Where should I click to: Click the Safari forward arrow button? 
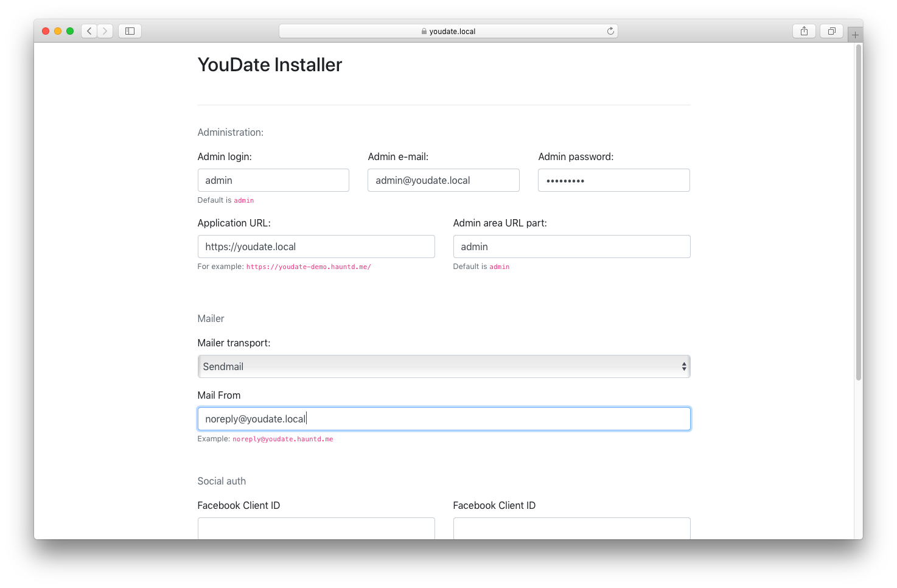click(105, 31)
